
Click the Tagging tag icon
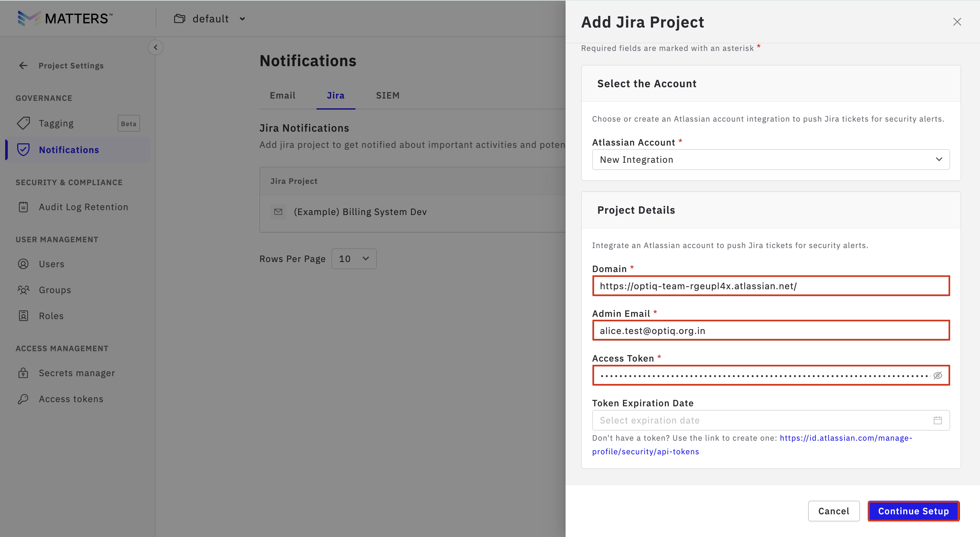click(23, 123)
